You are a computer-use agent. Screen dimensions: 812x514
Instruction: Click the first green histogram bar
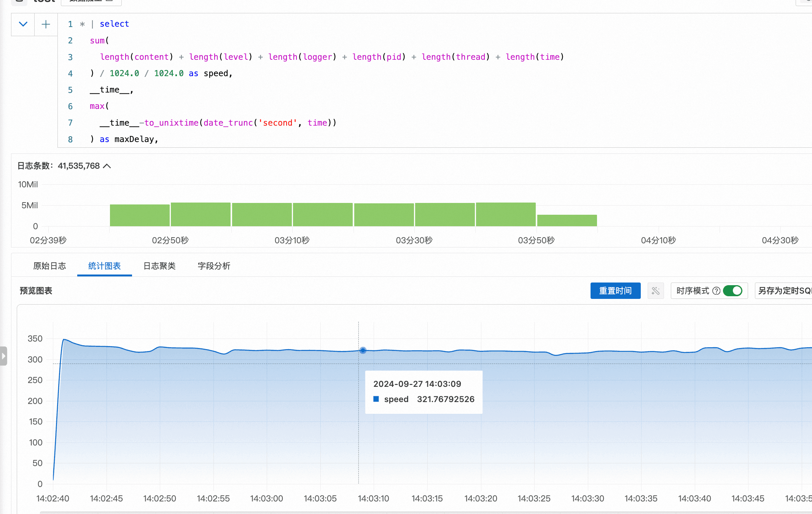pos(140,215)
